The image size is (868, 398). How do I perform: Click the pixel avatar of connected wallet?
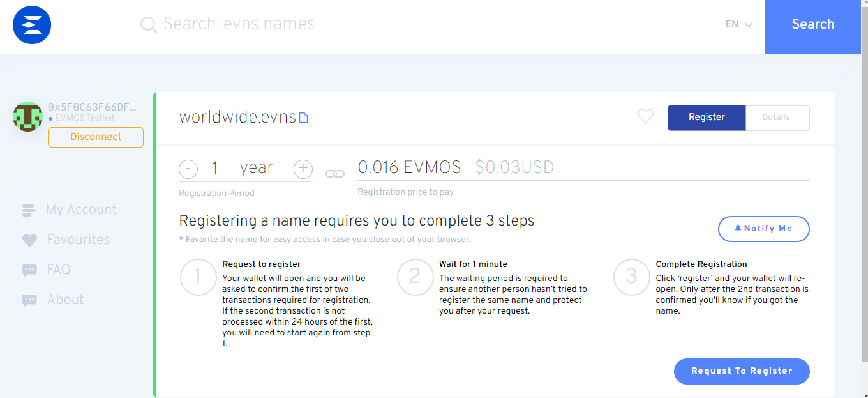point(28,117)
